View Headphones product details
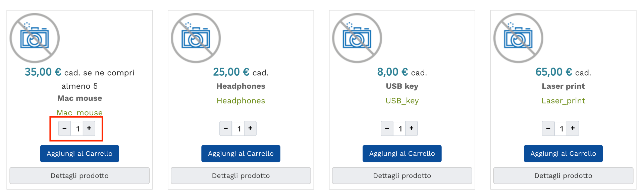Image resolution: width=644 pixels, height=195 pixels. (x=241, y=175)
